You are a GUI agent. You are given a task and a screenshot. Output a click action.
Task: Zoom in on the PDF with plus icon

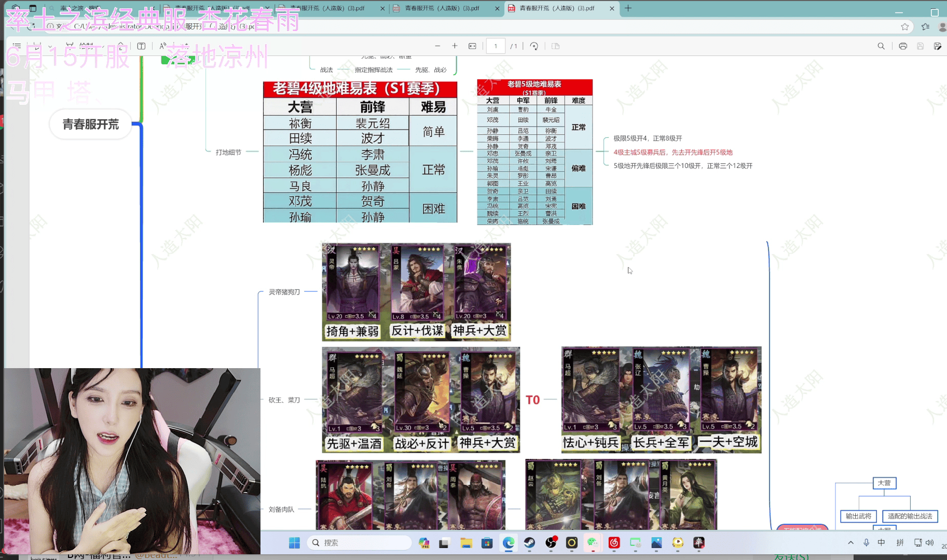[x=455, y=46]
